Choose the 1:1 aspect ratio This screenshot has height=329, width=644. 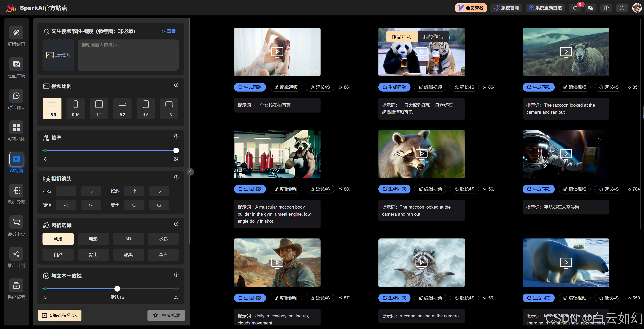[x=99, y=108]
